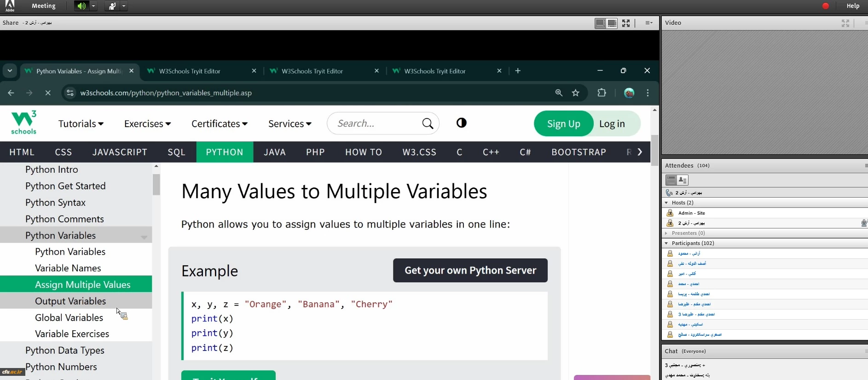Image resolution: width=868 pixels, height=380 pixels.
Task: Switch to attendee status view toggle
Action: tap(683, 180)
